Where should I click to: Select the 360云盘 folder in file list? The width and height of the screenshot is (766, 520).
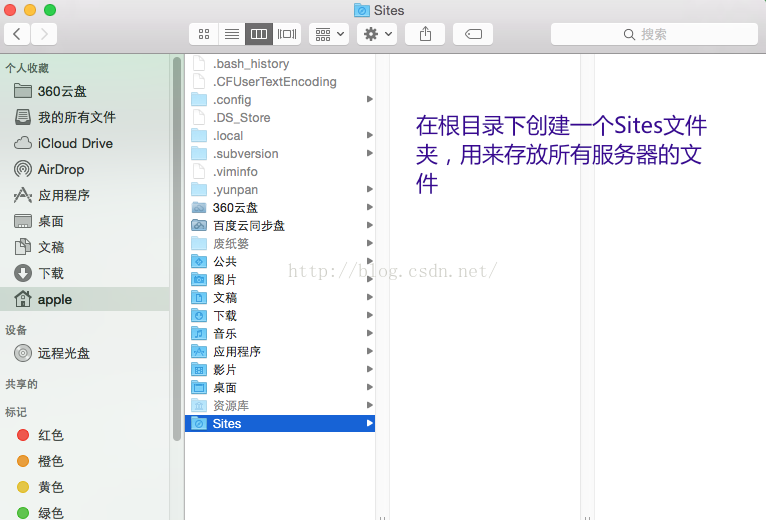coord(280,208)
